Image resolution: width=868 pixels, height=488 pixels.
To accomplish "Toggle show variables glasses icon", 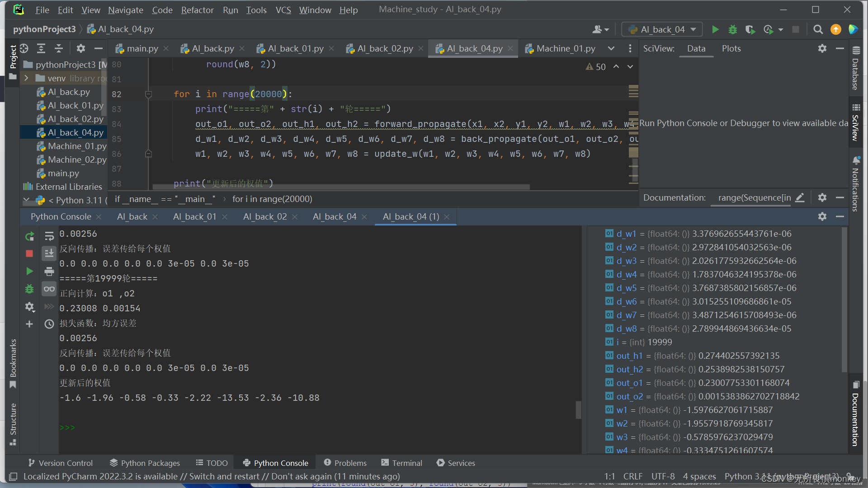I will pyautogui.click(x=49, y=289).
